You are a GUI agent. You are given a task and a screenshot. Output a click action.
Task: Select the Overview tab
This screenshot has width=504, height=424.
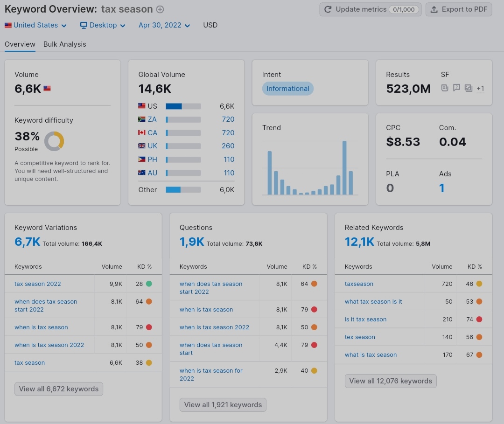point(20,44)
